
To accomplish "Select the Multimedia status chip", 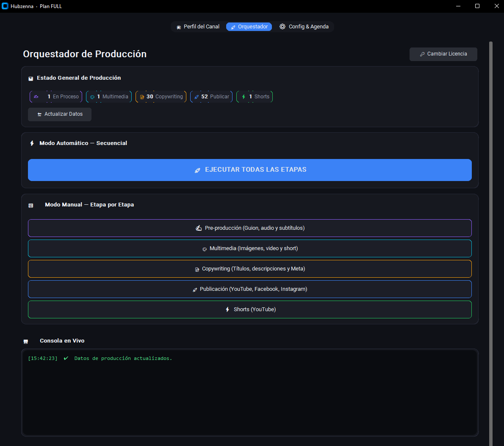I will [x=109, y=97].
